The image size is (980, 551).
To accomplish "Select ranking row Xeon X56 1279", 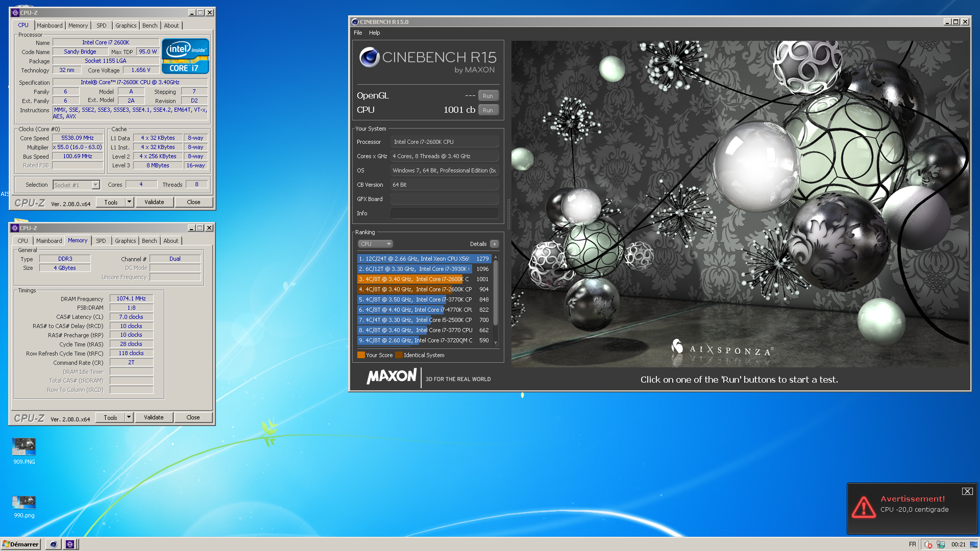I will pos(424,259).
